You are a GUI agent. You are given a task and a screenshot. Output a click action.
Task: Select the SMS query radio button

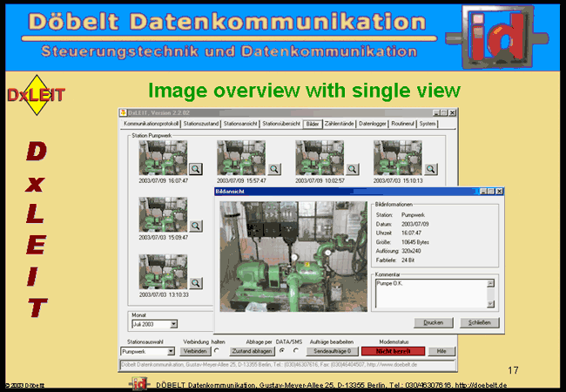coord(296,350)
